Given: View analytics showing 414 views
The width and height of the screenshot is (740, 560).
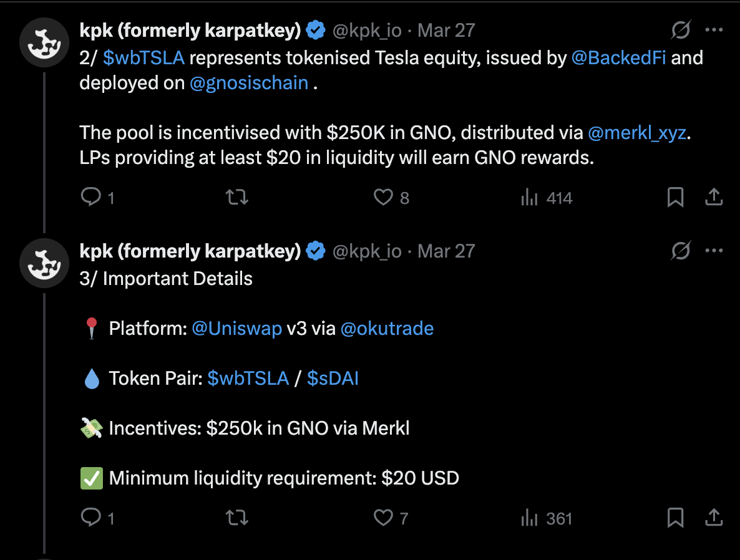Looking at the screenshot, I should pos(530,198).
